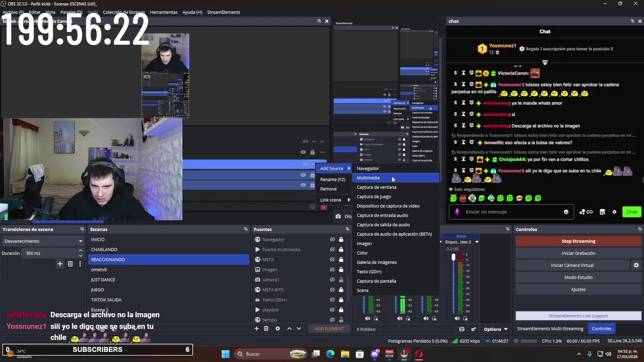
Task: Click the green Chat send button
Action: [632, 212]
